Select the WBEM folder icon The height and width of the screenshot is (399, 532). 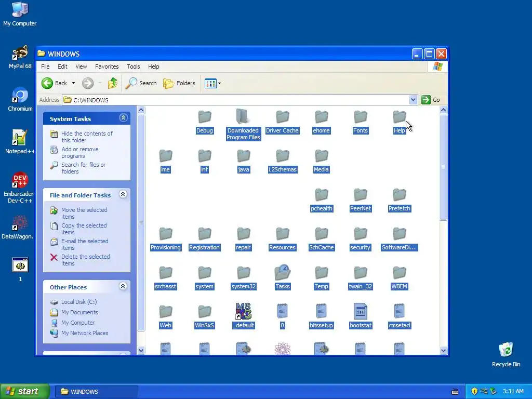click(400, 273)
